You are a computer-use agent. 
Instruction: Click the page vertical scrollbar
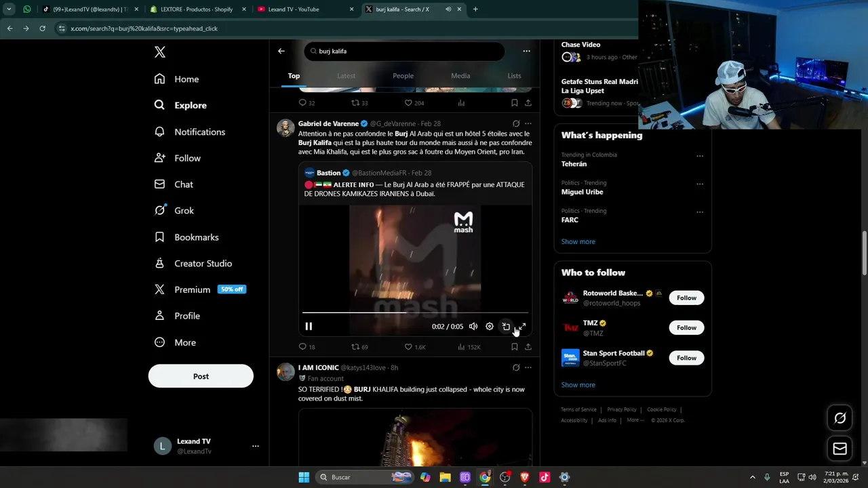tap(864, 253)
